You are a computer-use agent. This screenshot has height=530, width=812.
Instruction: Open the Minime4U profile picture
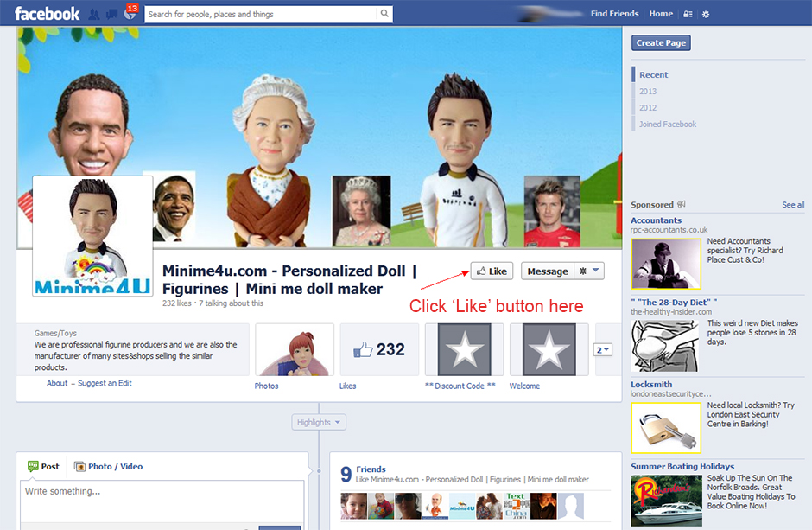point(92,236)
